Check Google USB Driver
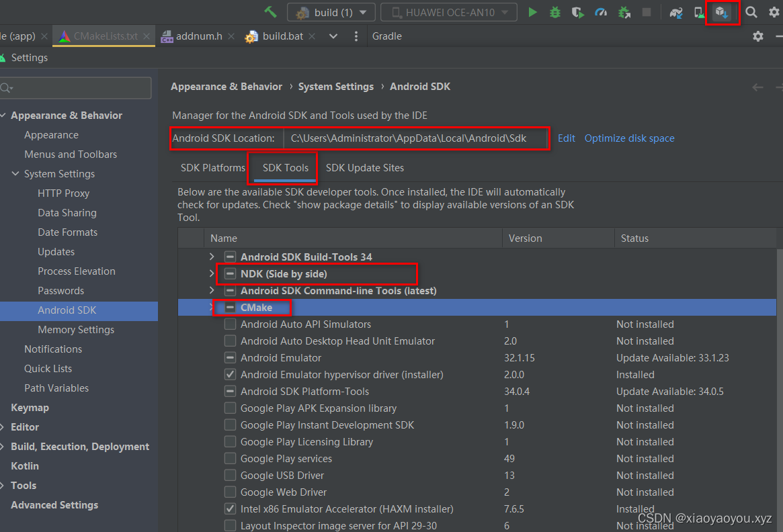The height and width of the screenshot is (532, 783). (230, 475)
